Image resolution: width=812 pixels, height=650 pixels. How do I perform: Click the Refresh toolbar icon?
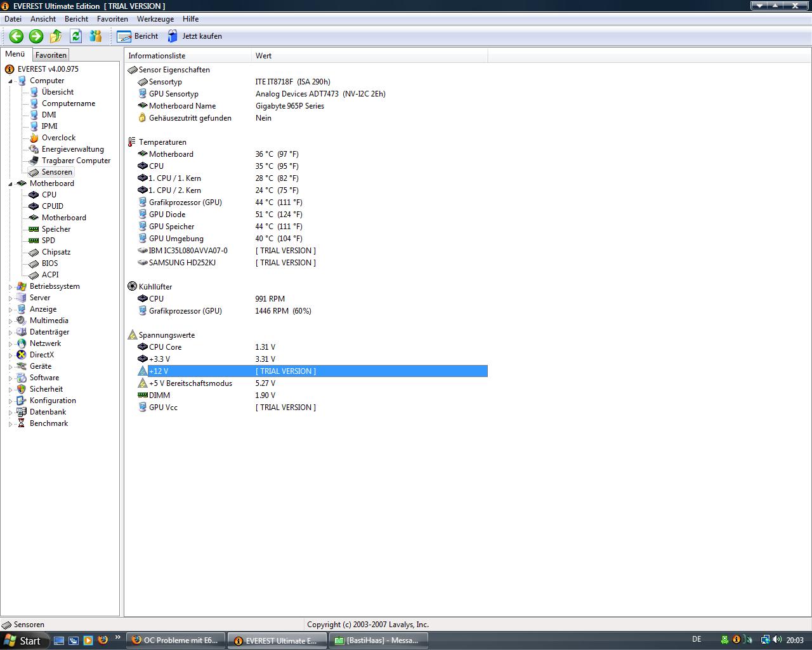pyautogui.click(x=75, y=36)
